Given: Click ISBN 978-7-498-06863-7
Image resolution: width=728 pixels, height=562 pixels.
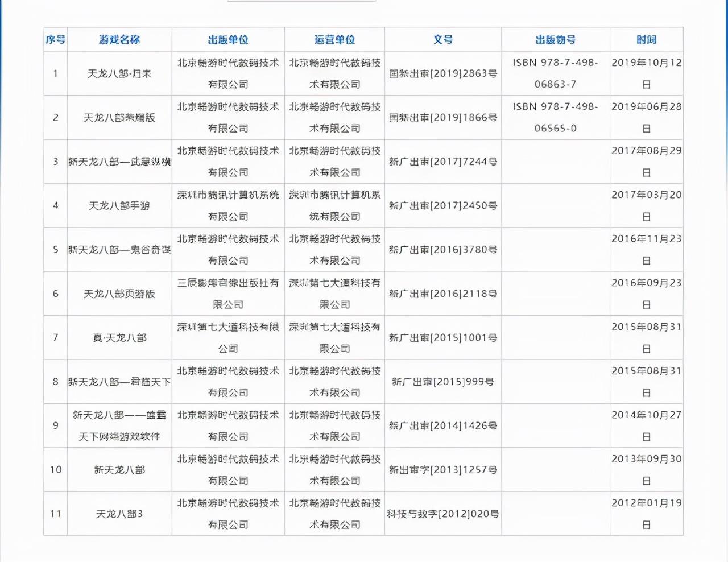Looking at the screenshot, I should click(556, 73).
